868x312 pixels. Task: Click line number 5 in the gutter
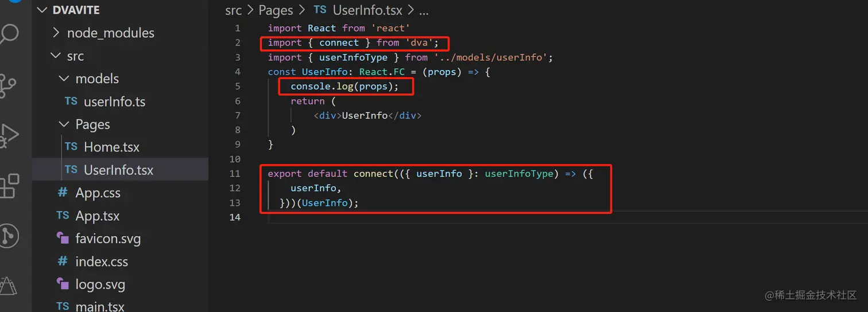coord(238,87)
